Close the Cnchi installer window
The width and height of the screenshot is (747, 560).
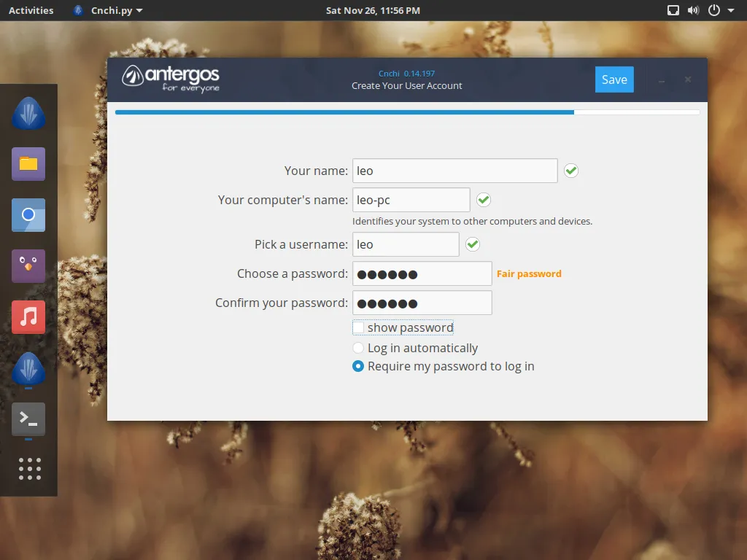[x=688, y=79]
